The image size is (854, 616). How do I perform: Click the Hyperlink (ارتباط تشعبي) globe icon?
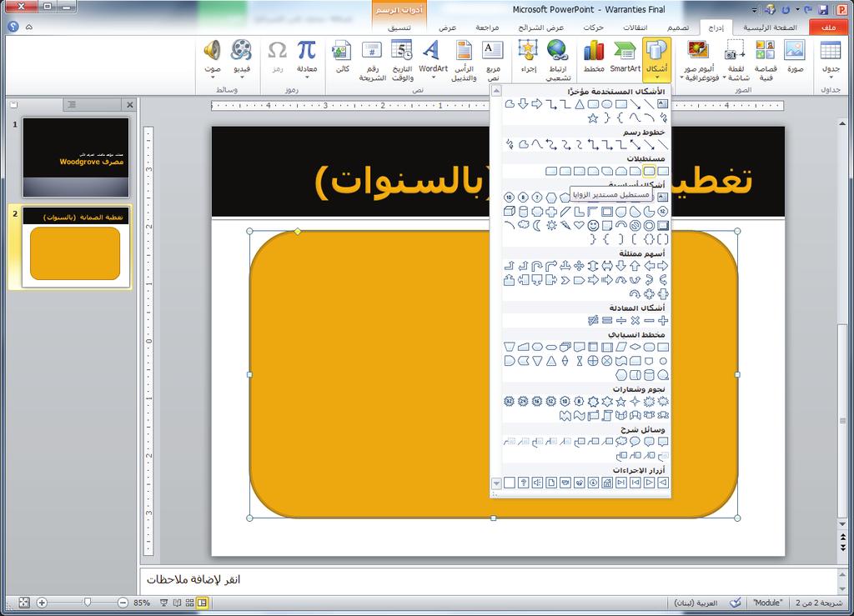click(558, 60)
